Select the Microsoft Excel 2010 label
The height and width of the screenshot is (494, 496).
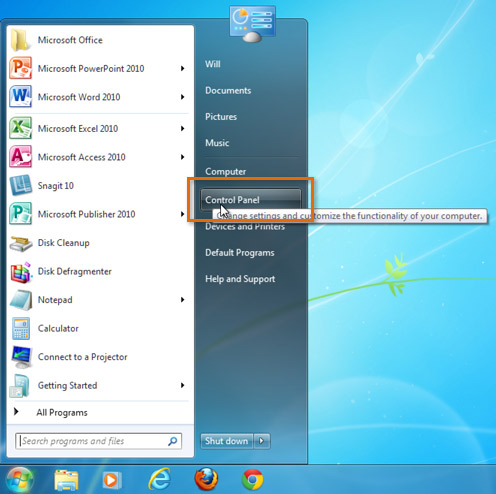[78, 128]
